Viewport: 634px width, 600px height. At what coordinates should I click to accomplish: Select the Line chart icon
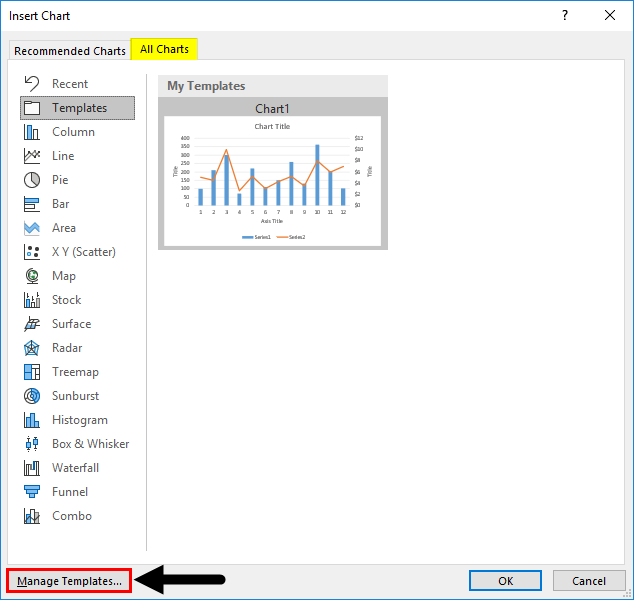coord(32,156)
